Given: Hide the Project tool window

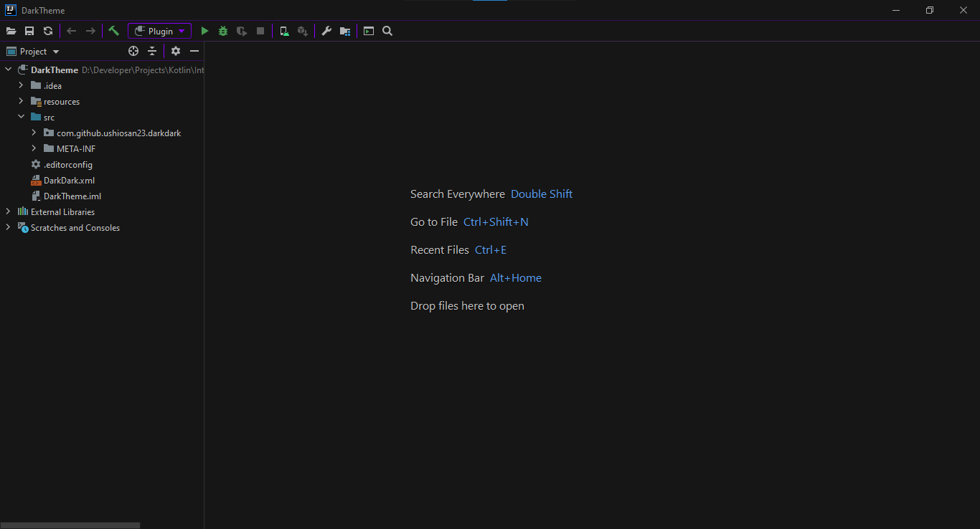Looking at the screenshot, I should [x=194, y=51].
